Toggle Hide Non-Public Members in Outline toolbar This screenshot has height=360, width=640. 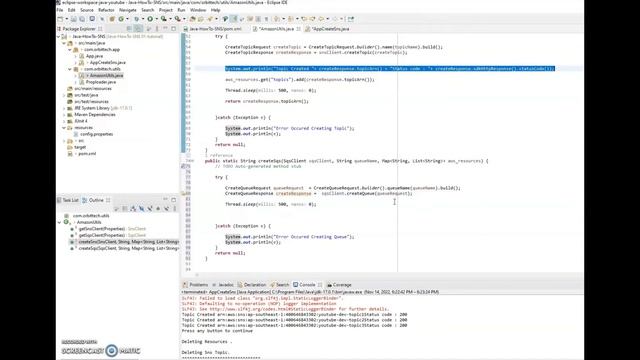click(x=158, y=209)
